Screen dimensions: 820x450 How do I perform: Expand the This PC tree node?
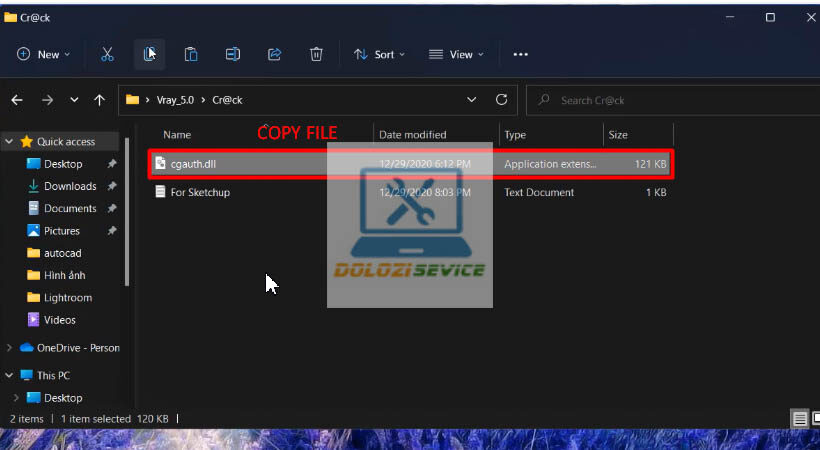[10, 376]
